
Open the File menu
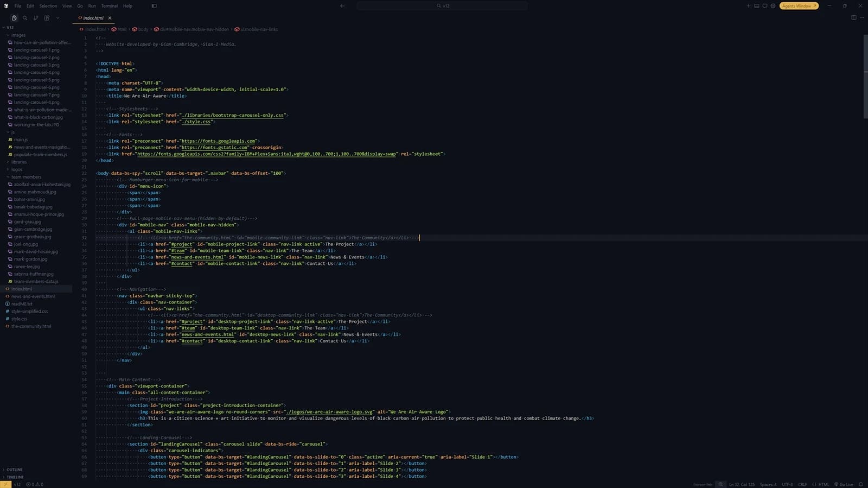18,6
